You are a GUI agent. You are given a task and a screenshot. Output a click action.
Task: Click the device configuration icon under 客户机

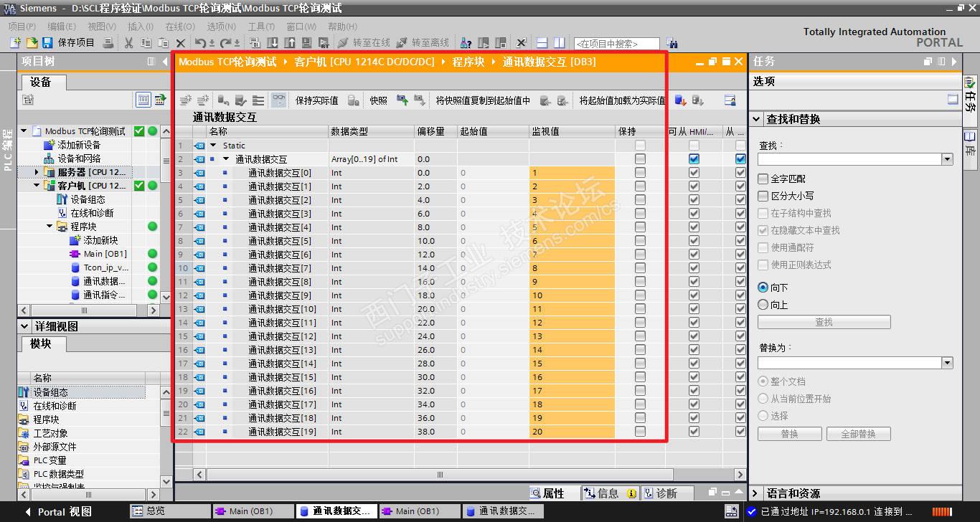click(62, 199)
